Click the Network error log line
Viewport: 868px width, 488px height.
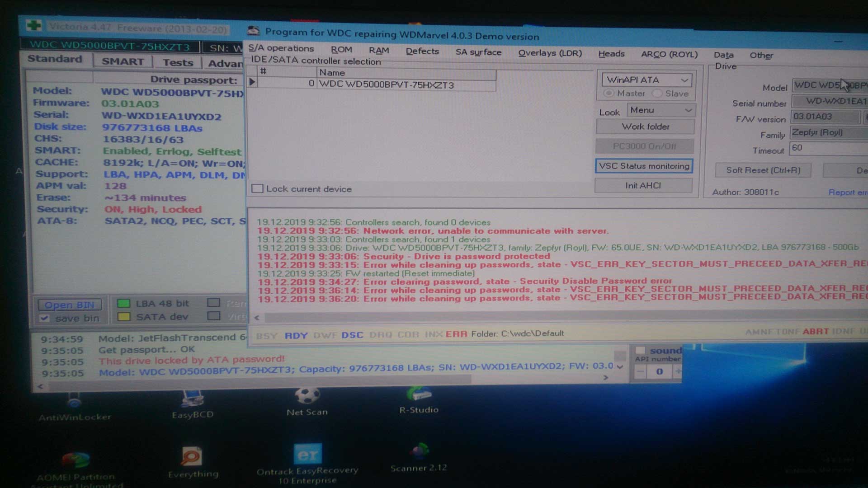tap(433, 231)
